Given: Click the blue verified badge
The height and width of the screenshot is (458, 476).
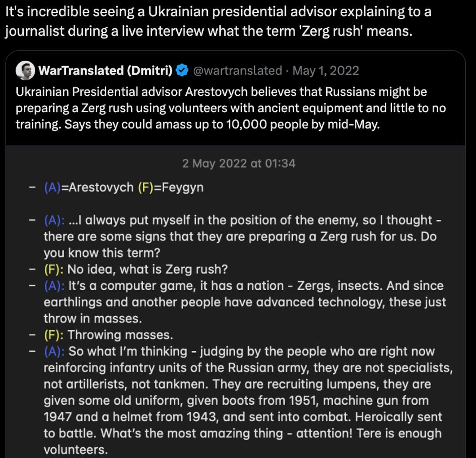Looking at the screenshot, I should (182, 71).
